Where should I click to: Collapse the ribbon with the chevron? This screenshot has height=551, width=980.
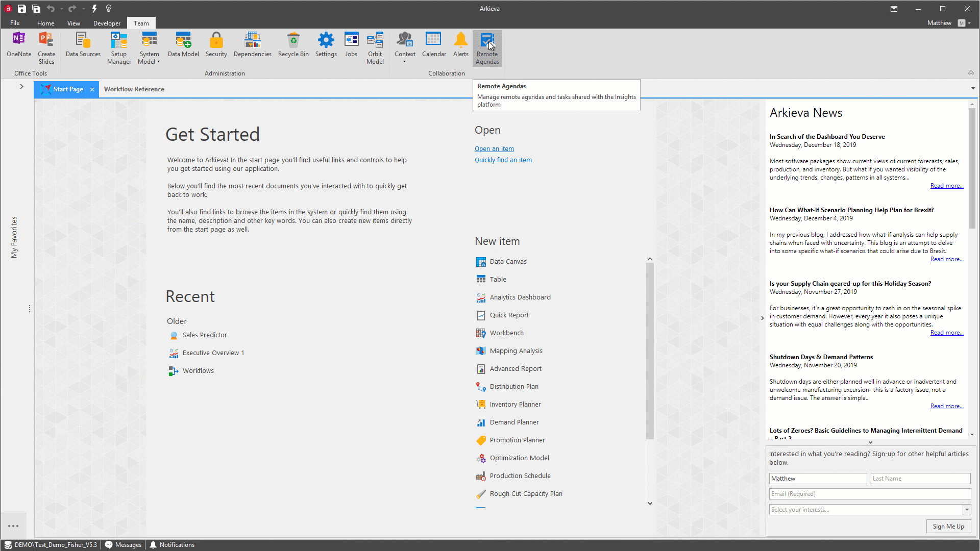971,73
